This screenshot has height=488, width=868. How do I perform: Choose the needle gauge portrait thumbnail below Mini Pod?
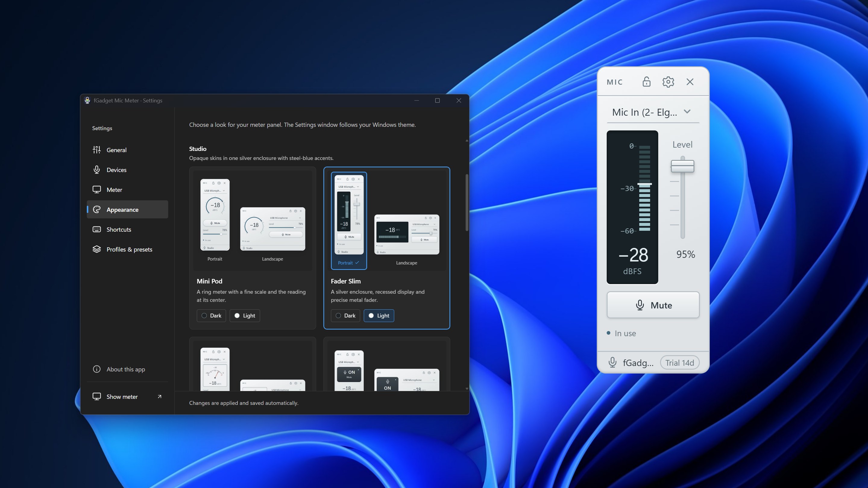point(215,369)
